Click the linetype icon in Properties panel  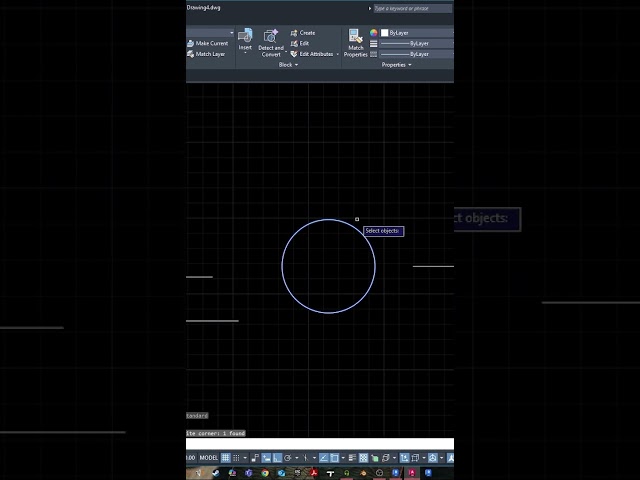(x=373, y=54)
